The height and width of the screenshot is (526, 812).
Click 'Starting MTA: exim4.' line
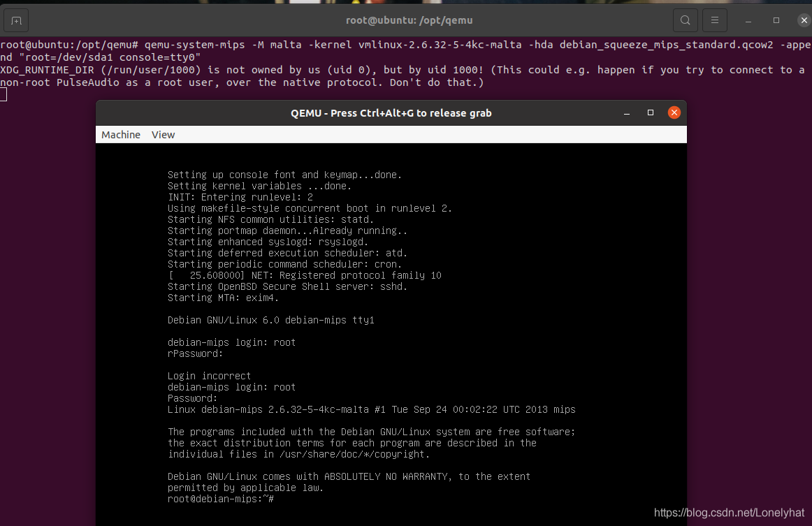pos(223,298)
